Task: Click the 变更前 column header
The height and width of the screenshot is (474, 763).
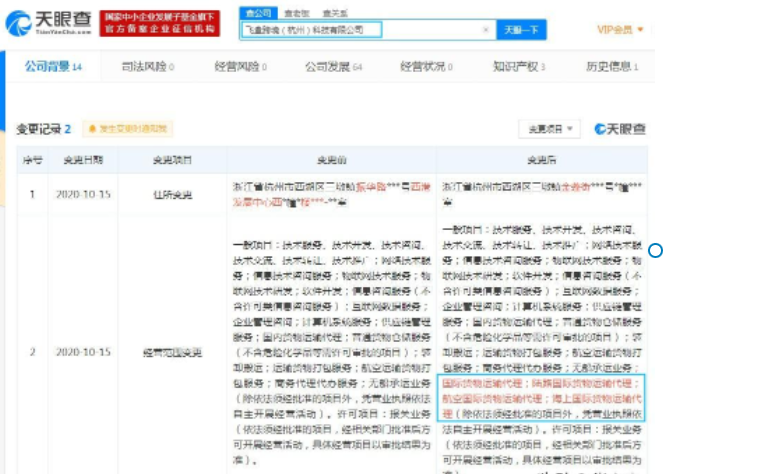Action: 331,160
